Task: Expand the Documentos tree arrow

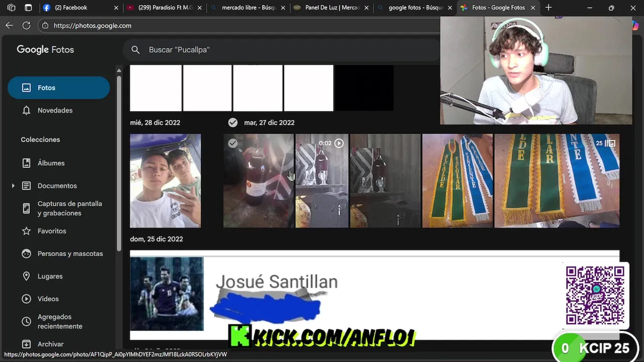Action: (13, 186)
